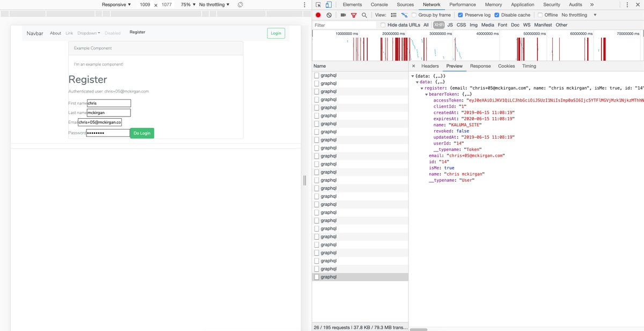Open the request Cookies tab
This screenshot has height=331, width=644.
pos(506,66)
